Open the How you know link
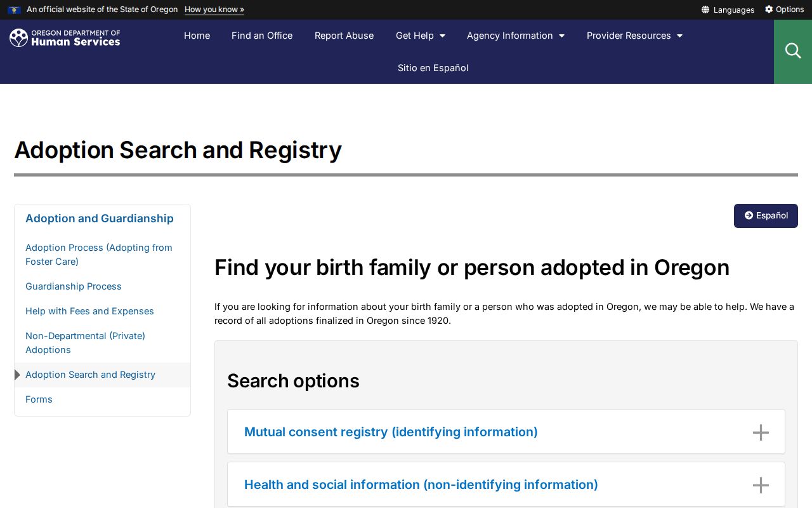Image resolution: width=812 pixels, height=508 pixels. click(x=214, y=10)
